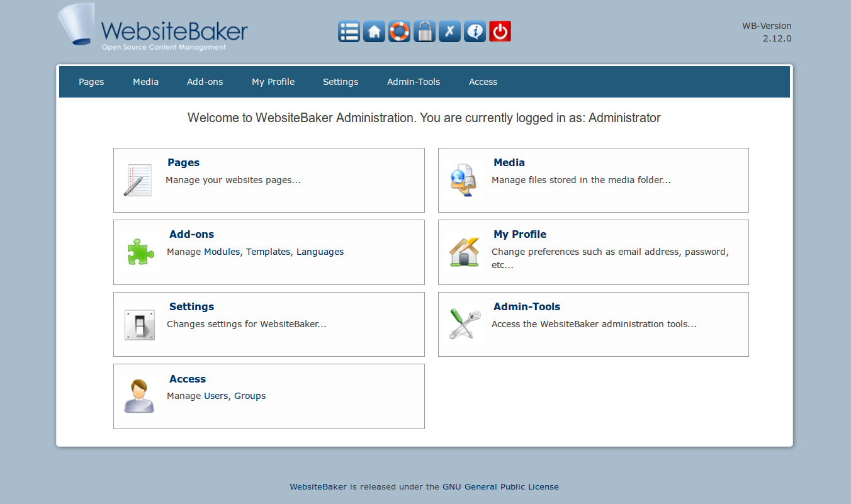Click 'Access the WebsiteBaker administration tools...' text
The image size is (851, 504).
point(594,324)
